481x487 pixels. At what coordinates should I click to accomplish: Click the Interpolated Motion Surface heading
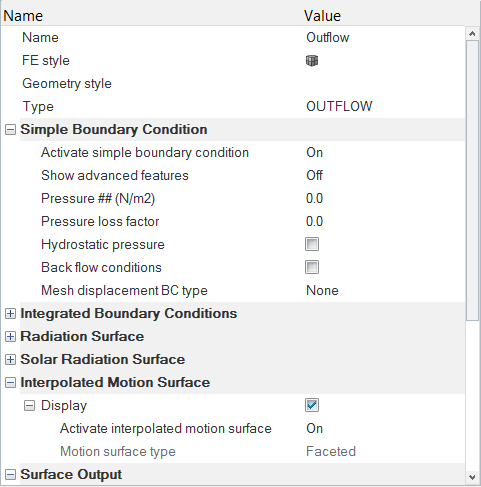115,383
